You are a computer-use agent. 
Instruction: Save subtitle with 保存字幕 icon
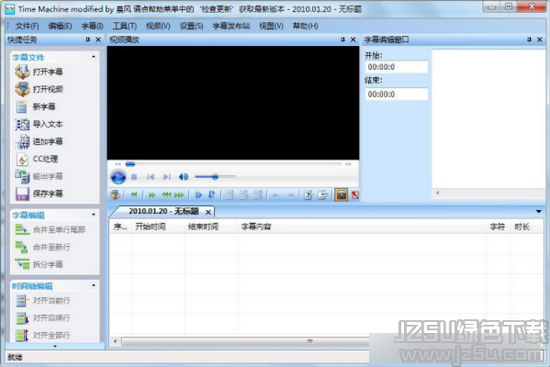(x=22, y=194)
